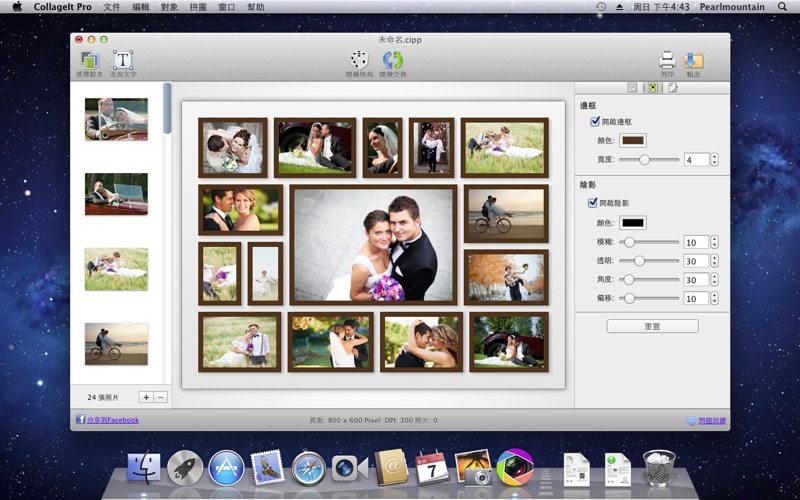Click the minus button to remove photo
The height and width of the screenshot is (500, 800).
pyautogui.click(x=160, y=397)
